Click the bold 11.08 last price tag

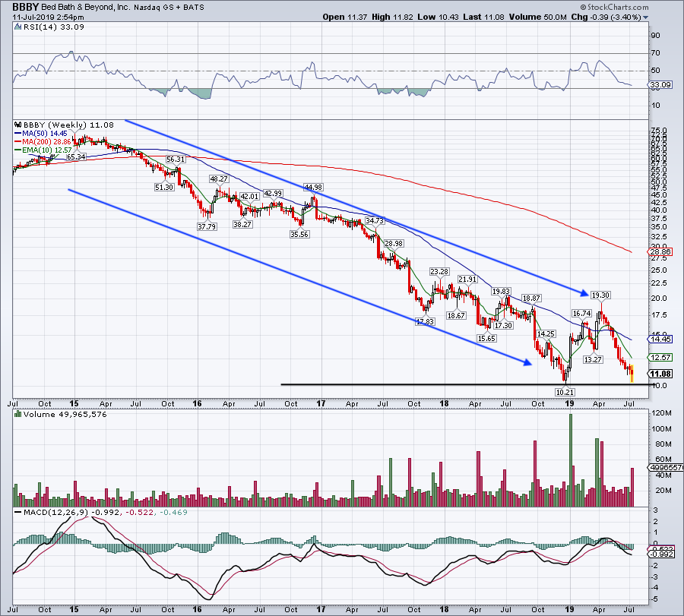(x=660, y=374)
